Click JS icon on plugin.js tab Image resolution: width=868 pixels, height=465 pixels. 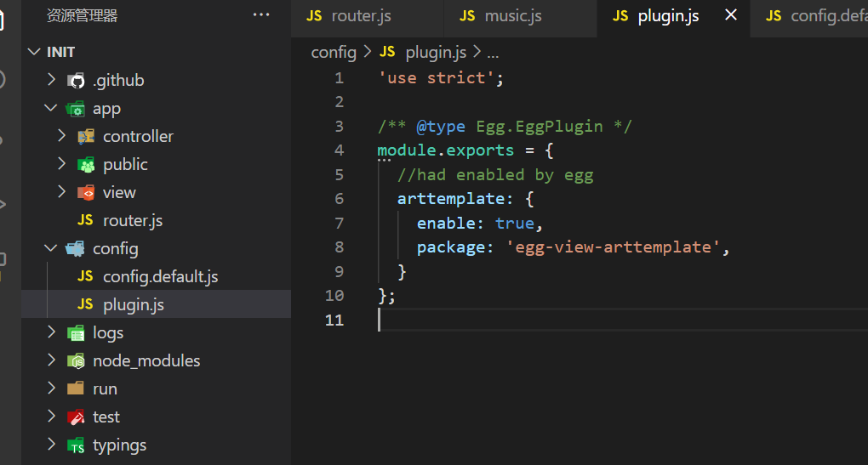620,16
